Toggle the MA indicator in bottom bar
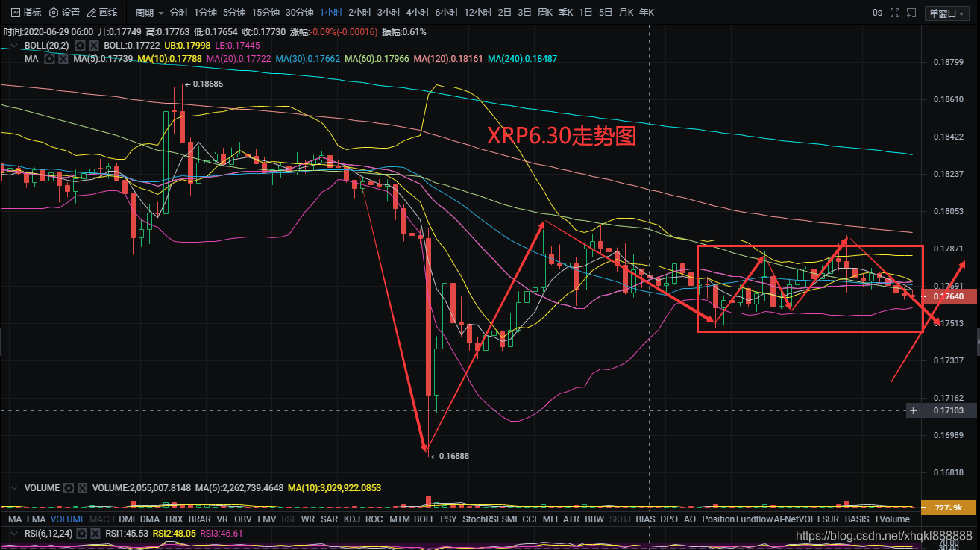Viewport: 980px width, 550px height. click(x=15, y=519)
